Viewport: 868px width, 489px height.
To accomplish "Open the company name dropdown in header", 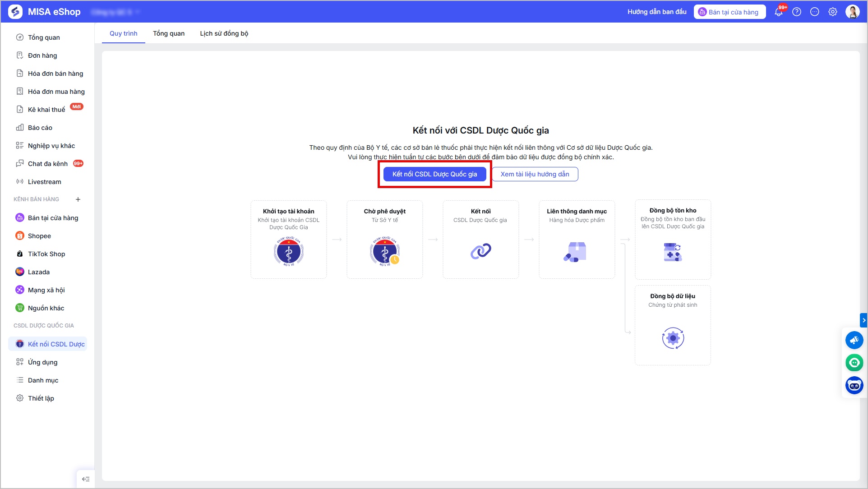I will coord(116,12).
